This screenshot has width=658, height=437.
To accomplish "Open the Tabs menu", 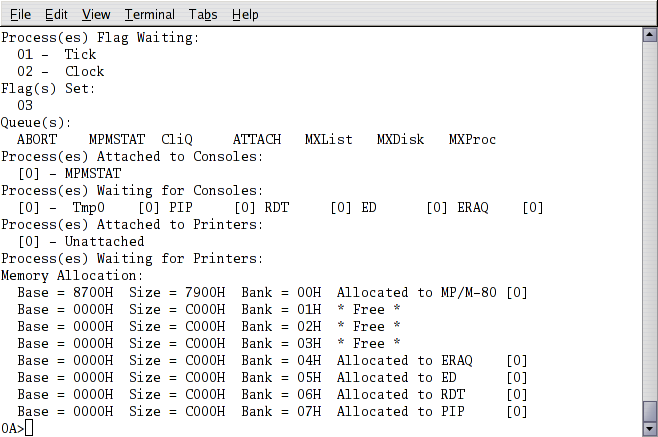I will pyautogui.click(x=203, y=14).
